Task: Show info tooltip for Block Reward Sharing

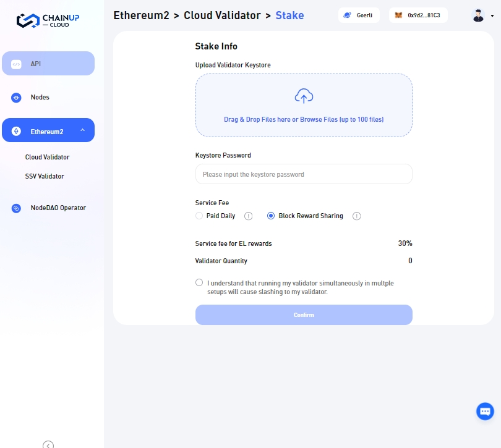Action: pos(356,216)
